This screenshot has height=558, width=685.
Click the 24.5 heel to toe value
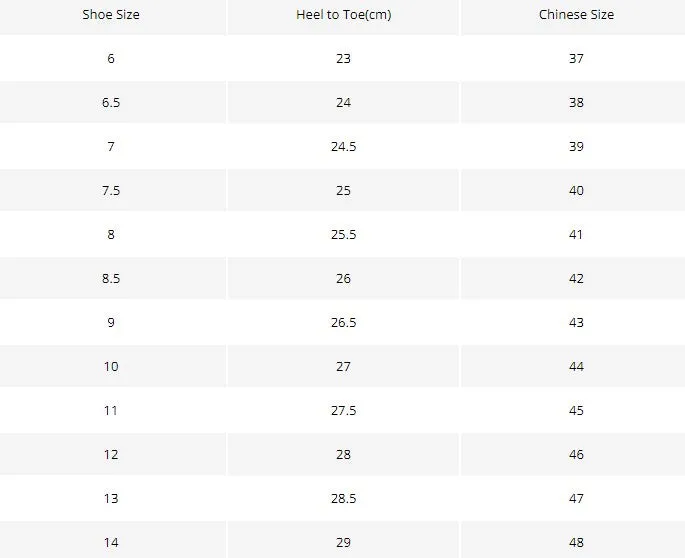tap(343, 147)
